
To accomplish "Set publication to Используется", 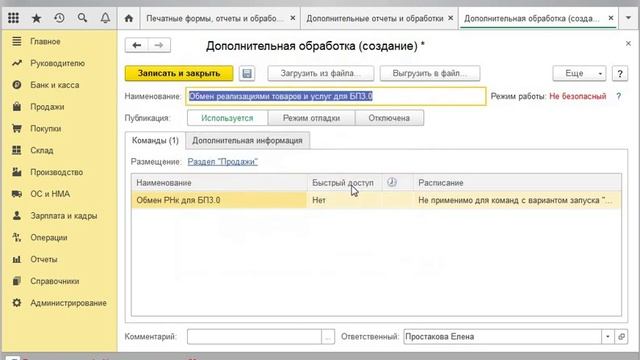I will click(x=227, y=118).
